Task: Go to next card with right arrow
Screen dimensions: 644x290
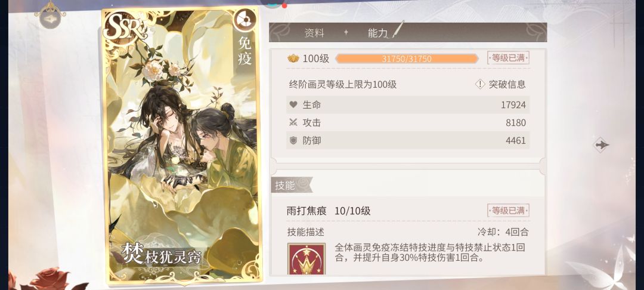Action: click(x=602, y=145)
